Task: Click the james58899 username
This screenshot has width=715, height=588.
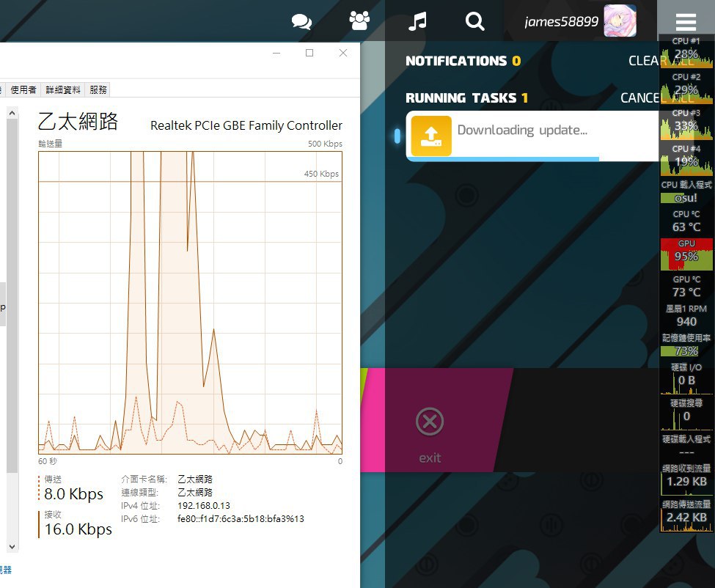Action: click(x=561, y=21)
